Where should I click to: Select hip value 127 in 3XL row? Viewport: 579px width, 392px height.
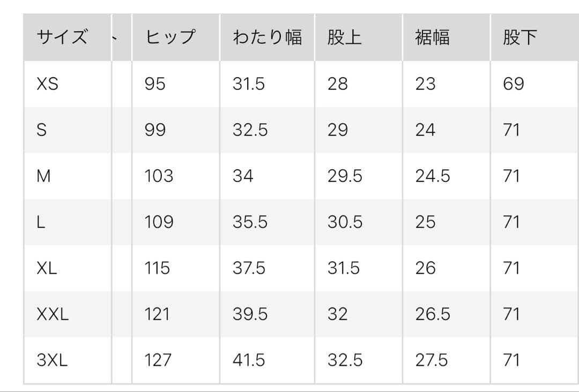(158, 360)
